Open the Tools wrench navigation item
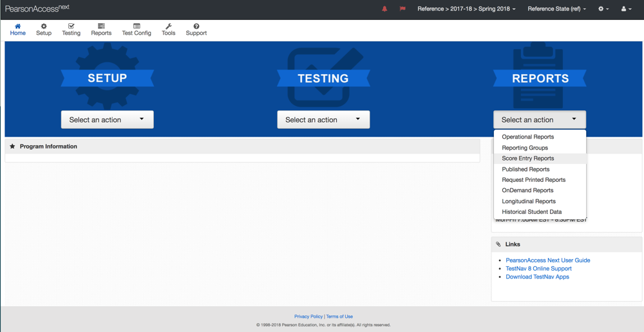This screenshot has width=644, height=332. pyautogui.click(x=168, y=30)
